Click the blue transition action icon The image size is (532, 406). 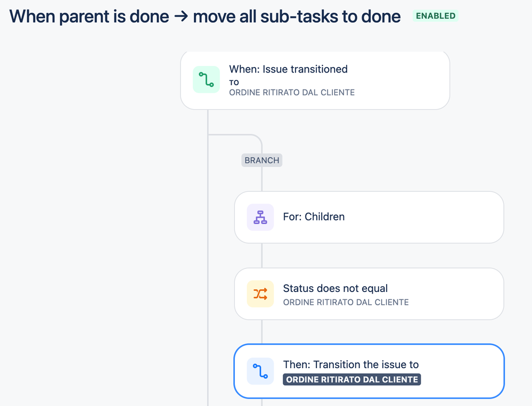click(260, 371)
